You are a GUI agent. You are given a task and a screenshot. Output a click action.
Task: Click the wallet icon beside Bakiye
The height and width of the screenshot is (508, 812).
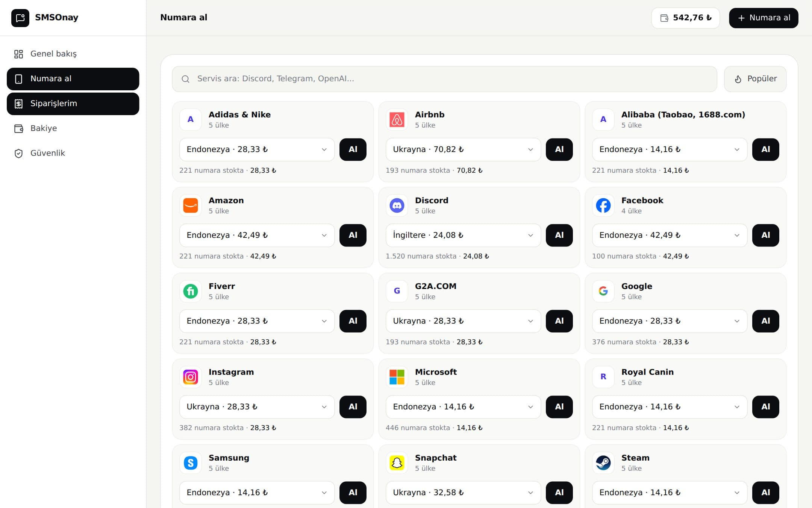pos(18,129)
